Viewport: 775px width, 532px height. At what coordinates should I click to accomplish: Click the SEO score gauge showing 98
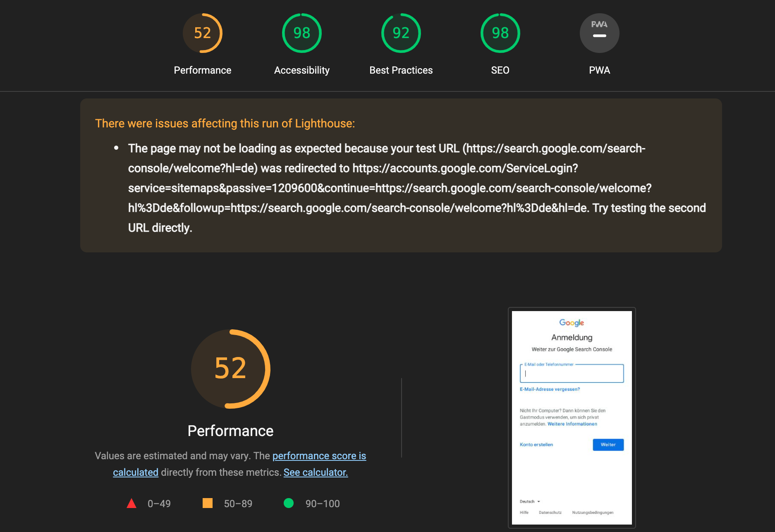point(500,33)
